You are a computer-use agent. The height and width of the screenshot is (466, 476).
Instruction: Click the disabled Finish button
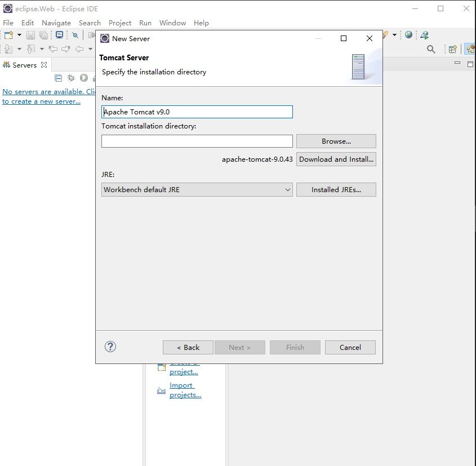(x=295, y=347)
